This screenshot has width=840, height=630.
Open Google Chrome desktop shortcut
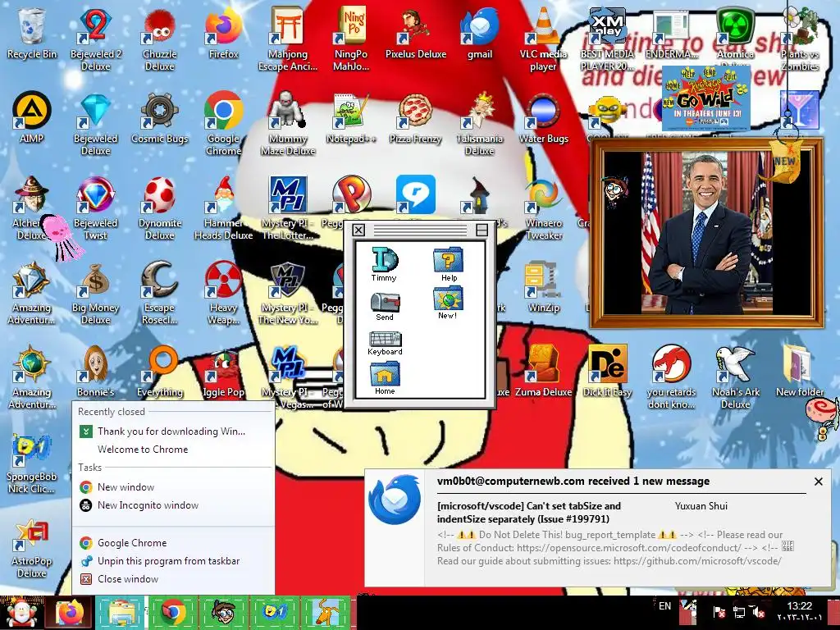[223, 122]
